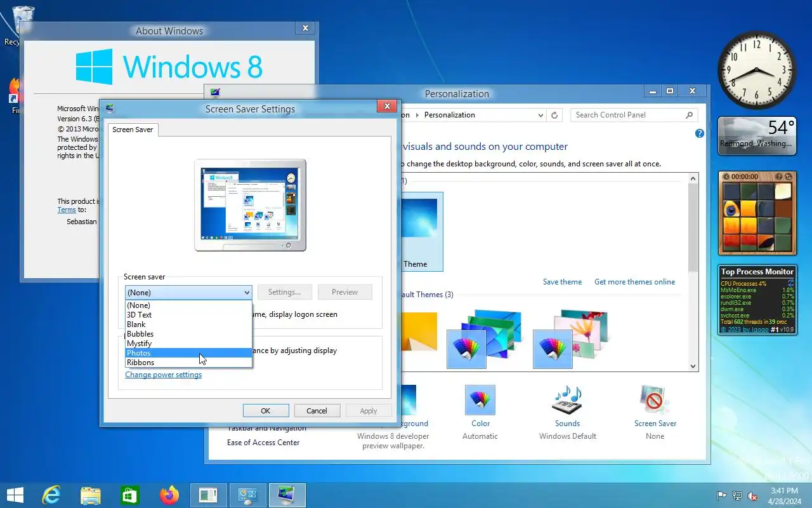Viewport: 812px width, 508px height.
Task: Select the second default theme with blue wallpapers
Action: [484, 338]
